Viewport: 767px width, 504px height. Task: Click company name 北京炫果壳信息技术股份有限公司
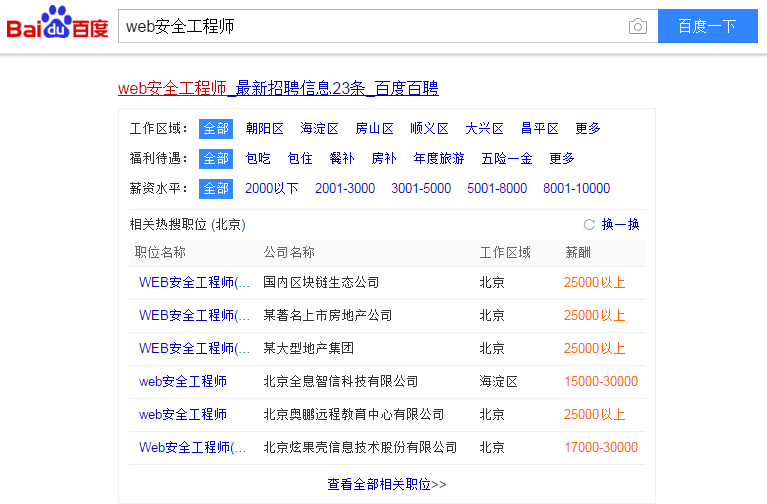coord(360,447)
